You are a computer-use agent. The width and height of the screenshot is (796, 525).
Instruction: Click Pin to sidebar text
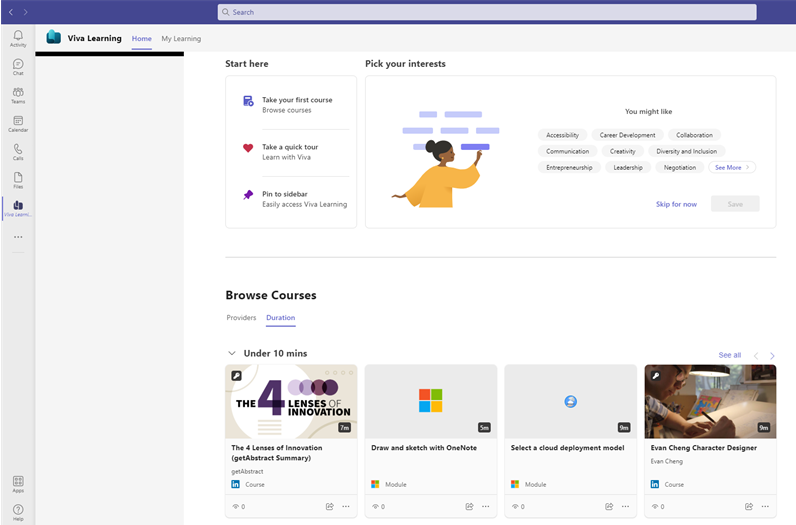click(x=285, y=194)
